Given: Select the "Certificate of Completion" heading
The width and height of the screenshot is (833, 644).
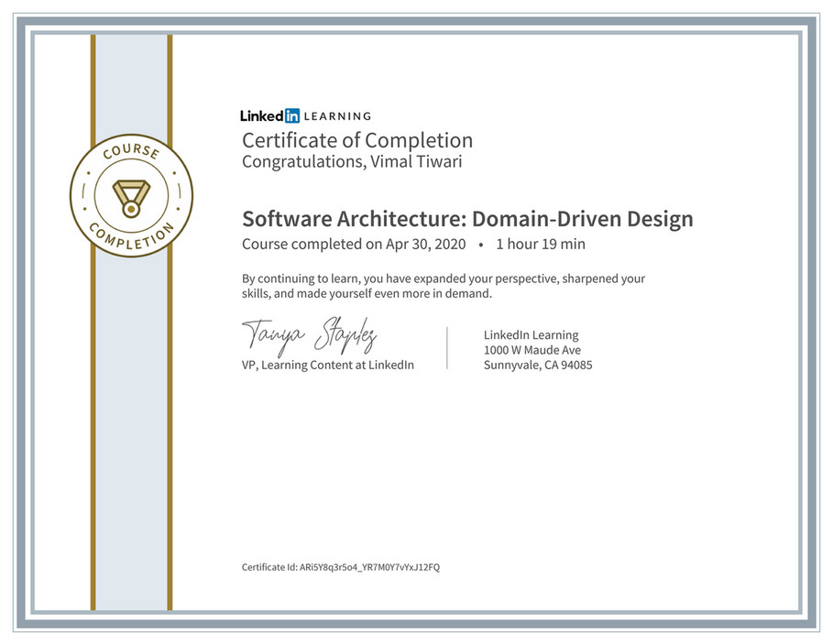Looking at the screenshot, I should [x=357, y=140].
